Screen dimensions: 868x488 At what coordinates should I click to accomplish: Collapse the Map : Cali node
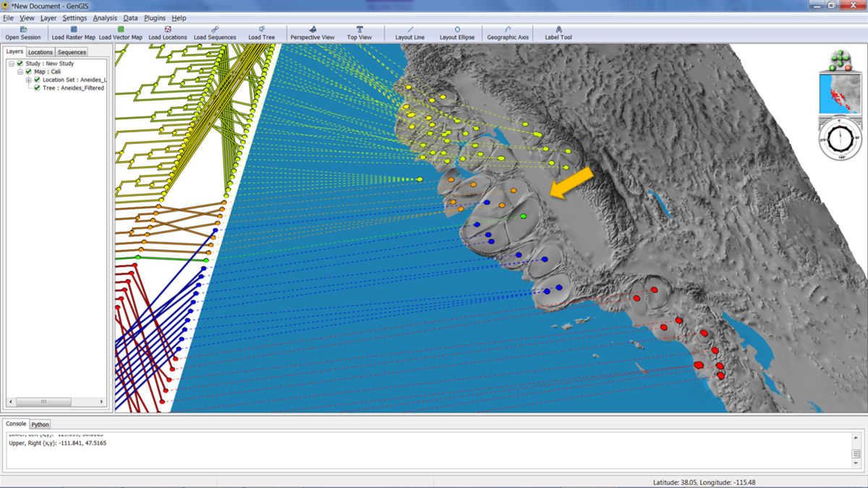(x=20, y=72)
